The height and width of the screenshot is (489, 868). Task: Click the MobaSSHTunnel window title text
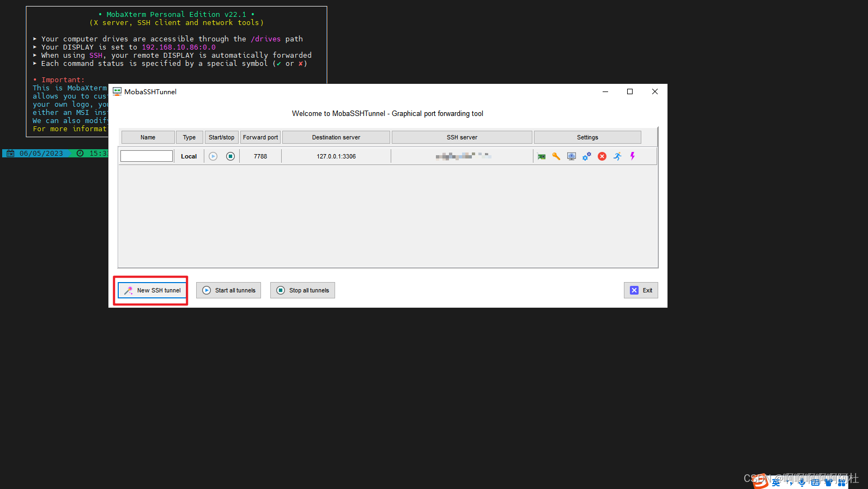pos(150,91)
